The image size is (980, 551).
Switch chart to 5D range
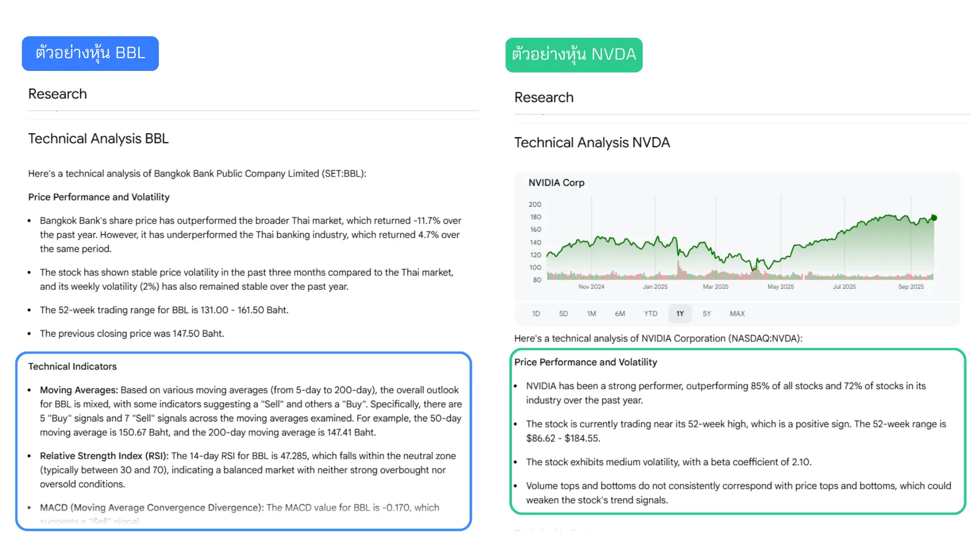point(563,314)
